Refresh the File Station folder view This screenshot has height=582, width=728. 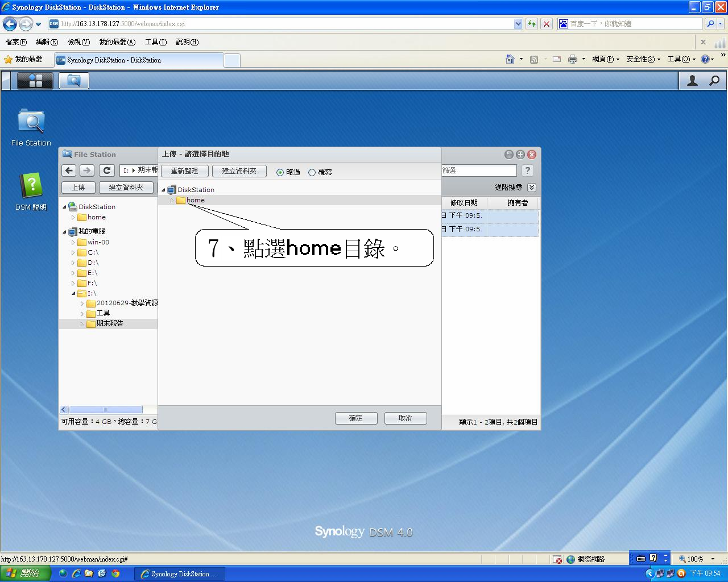click(x=106, y=170)
